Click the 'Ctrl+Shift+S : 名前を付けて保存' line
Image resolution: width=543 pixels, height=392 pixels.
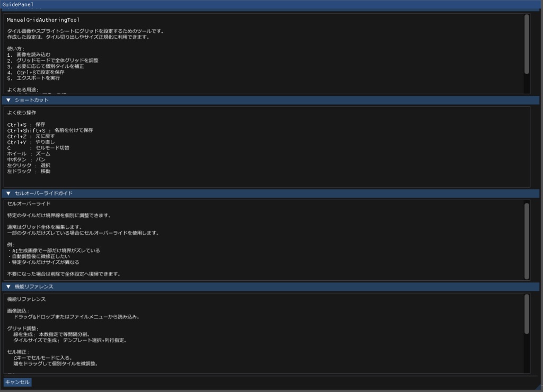coord(50,130)
